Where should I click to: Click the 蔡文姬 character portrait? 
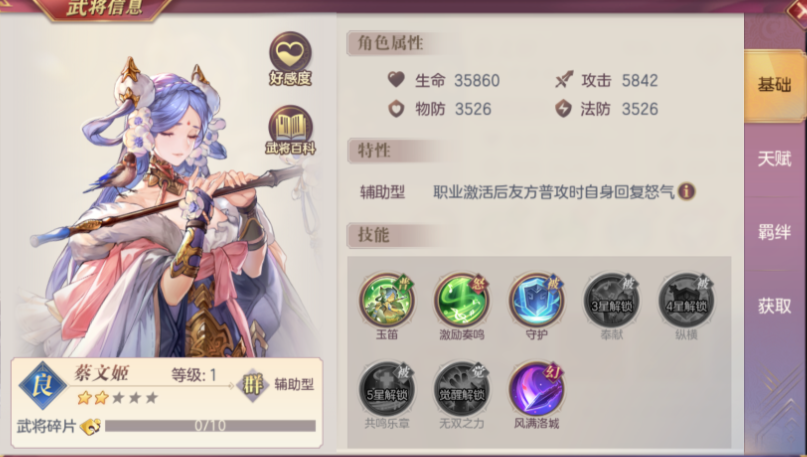pyautogui.click(x=170, y=206)
